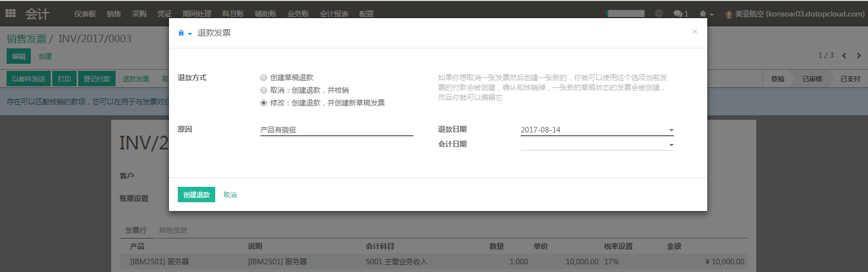
Task: Click the 已审核 status stage
Action: click(812, 79)
